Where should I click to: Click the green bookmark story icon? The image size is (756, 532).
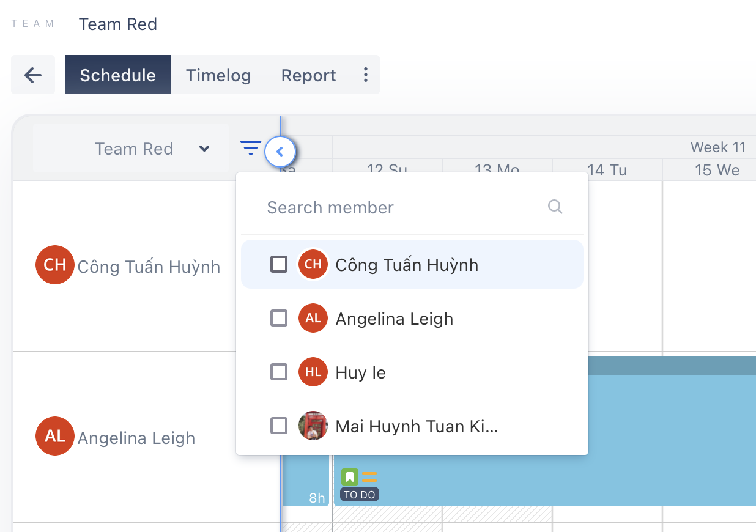(x=349, y=477)
